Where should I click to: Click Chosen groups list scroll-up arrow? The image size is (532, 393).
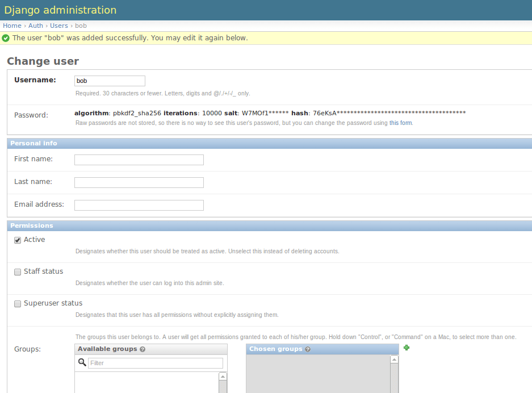point(394,359)
